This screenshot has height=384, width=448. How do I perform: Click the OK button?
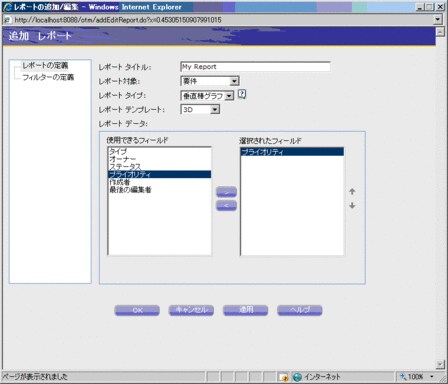pos(137,310)
